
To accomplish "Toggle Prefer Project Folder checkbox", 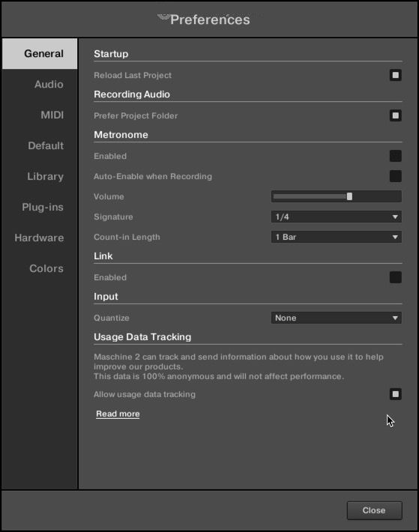I will 395,115.
